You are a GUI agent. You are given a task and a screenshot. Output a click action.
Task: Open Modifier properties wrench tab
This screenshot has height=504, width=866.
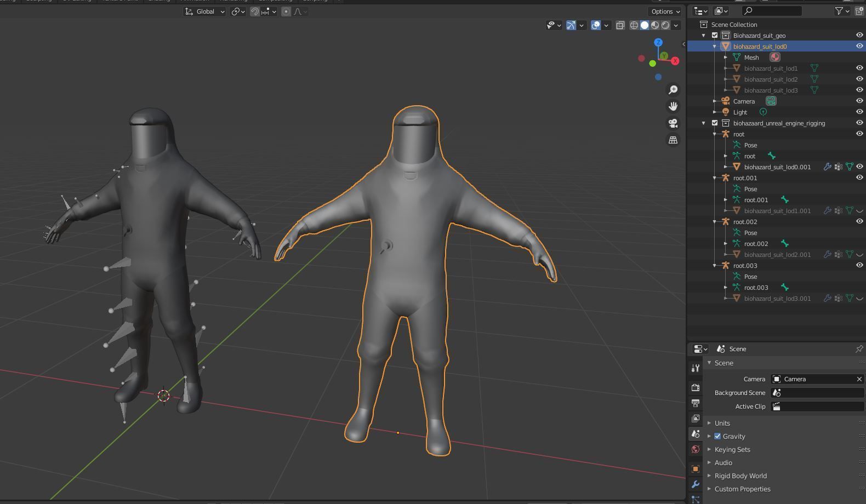(x=696, y=484)
